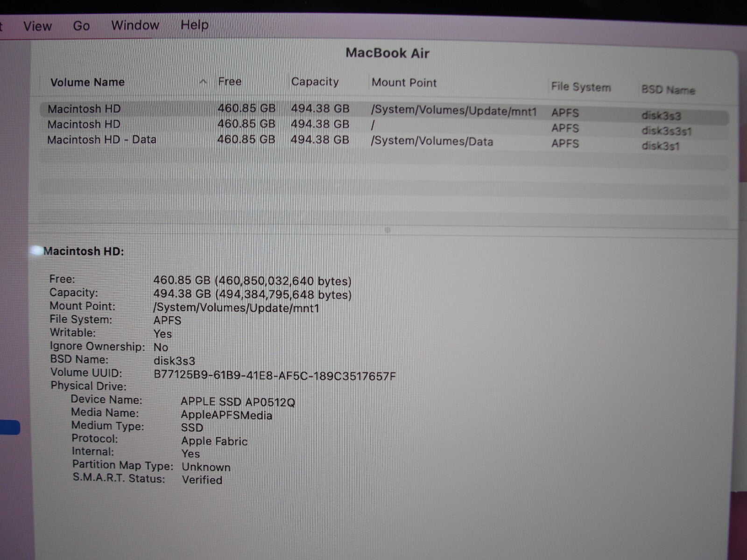Click the sort arrow in Volume Name header

203,82
